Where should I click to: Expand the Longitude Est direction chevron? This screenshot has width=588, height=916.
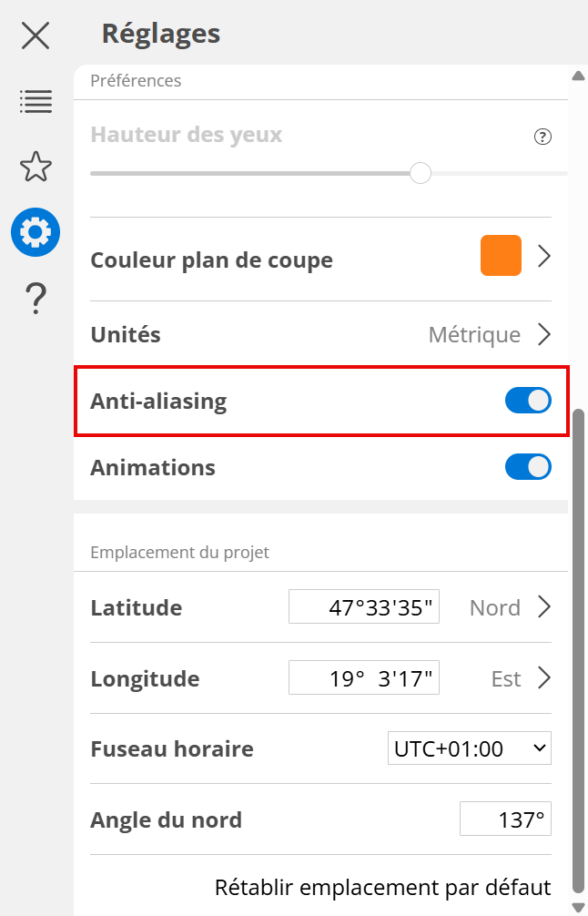coord(544,678)
